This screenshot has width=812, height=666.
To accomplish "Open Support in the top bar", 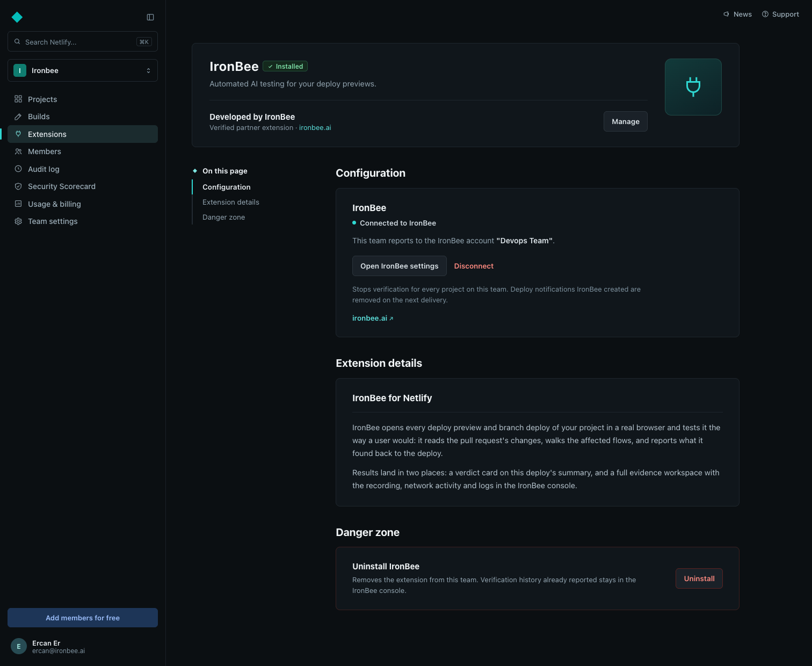I will [x=780, y=14].
